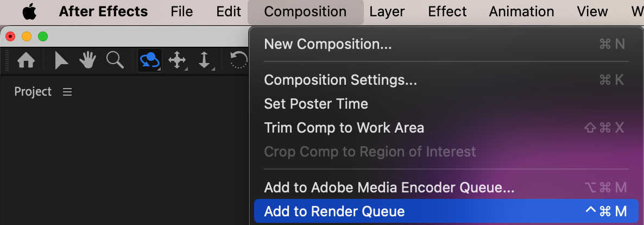Choose New Composition from the menu
Screen dimensions: 644x225
[327, 44]
